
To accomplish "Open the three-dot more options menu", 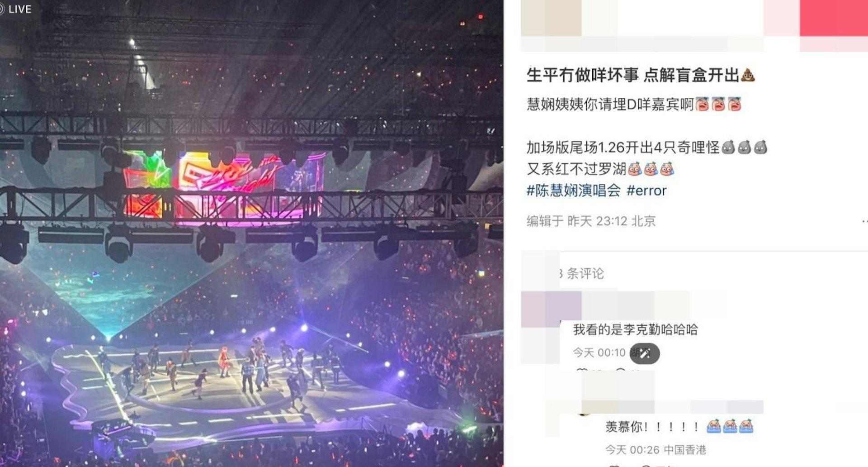I will (864, 221).
